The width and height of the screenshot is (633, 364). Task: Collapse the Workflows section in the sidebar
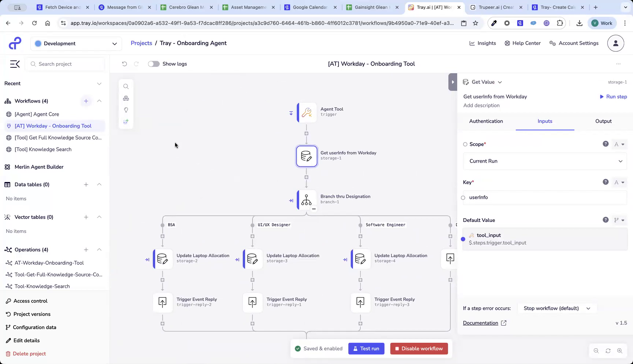99,101
